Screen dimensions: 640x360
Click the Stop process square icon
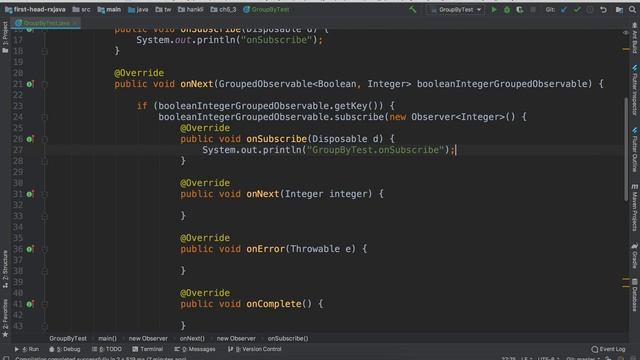[533, 9]
